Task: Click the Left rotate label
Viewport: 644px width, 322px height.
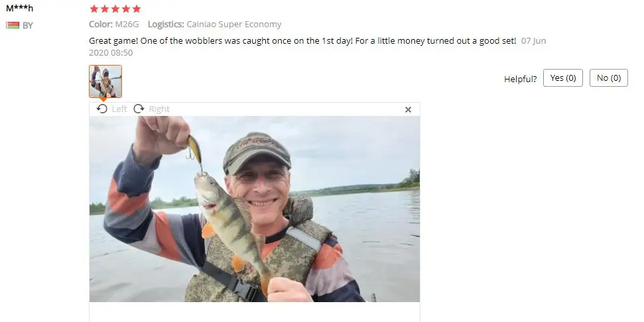Action: click(x=119, y=109)
